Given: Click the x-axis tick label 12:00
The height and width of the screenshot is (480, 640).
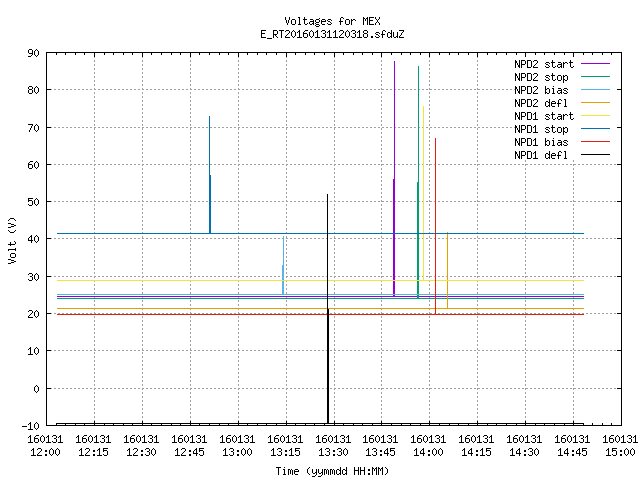Looking at the screenshot, I should pos(45,452).
